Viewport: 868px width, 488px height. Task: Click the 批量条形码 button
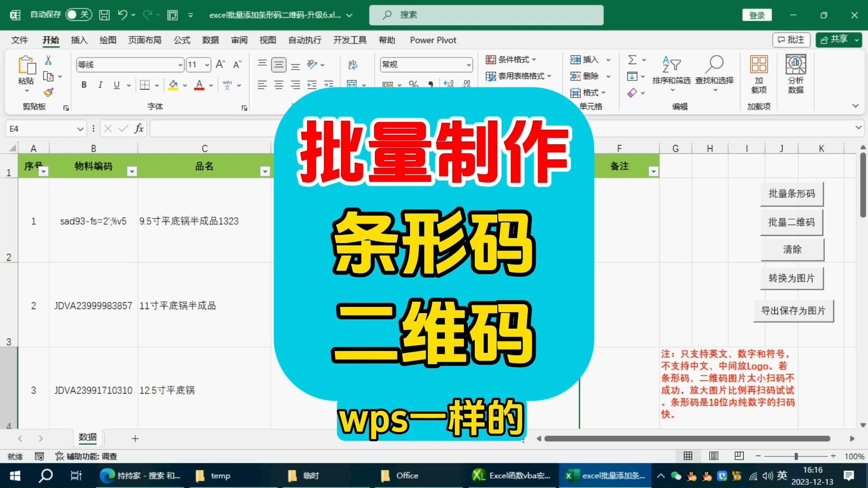[792, 194]
